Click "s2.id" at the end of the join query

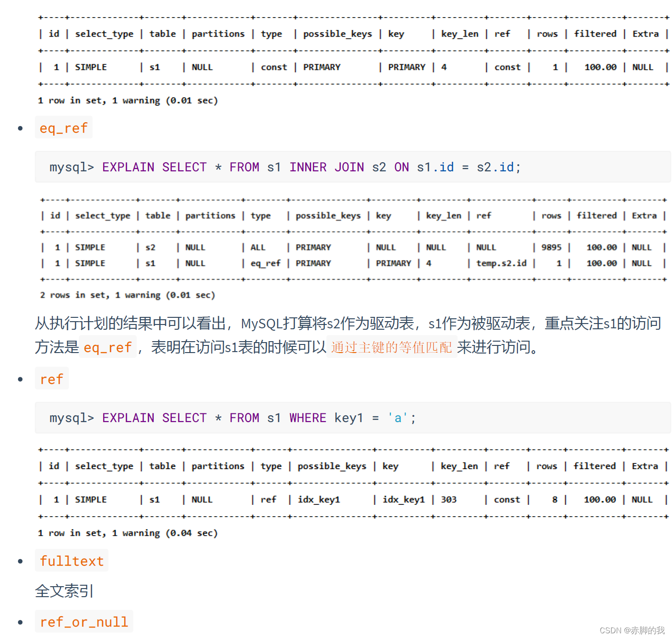pos(496,167)
